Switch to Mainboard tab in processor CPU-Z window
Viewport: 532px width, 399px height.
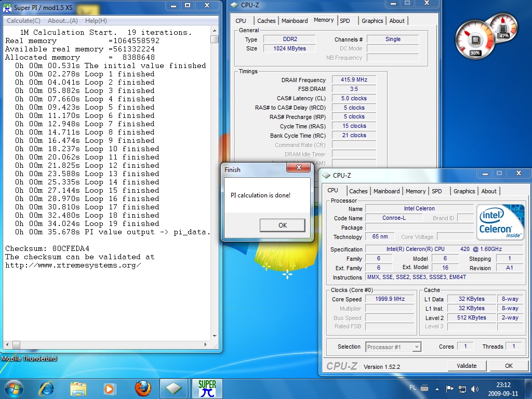(x=387, y=191)
